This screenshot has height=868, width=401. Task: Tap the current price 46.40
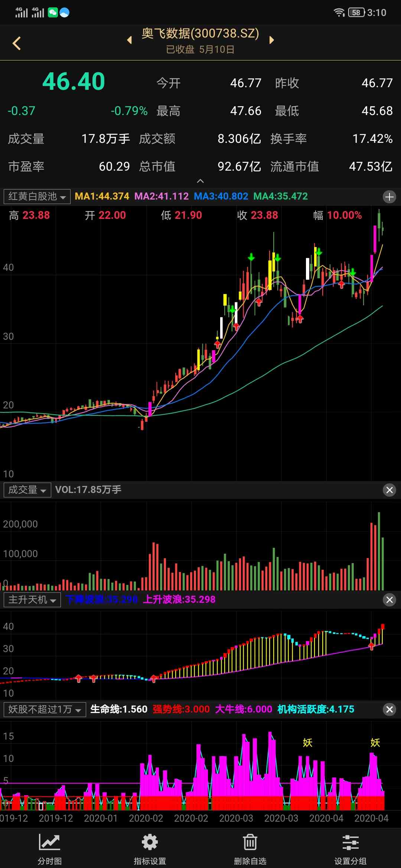point(74,82)
